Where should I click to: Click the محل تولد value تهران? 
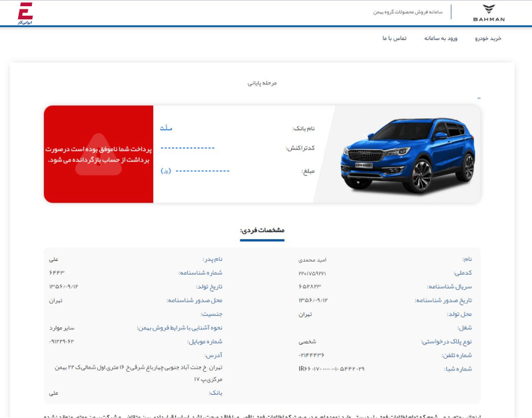(x=305, y=315)
